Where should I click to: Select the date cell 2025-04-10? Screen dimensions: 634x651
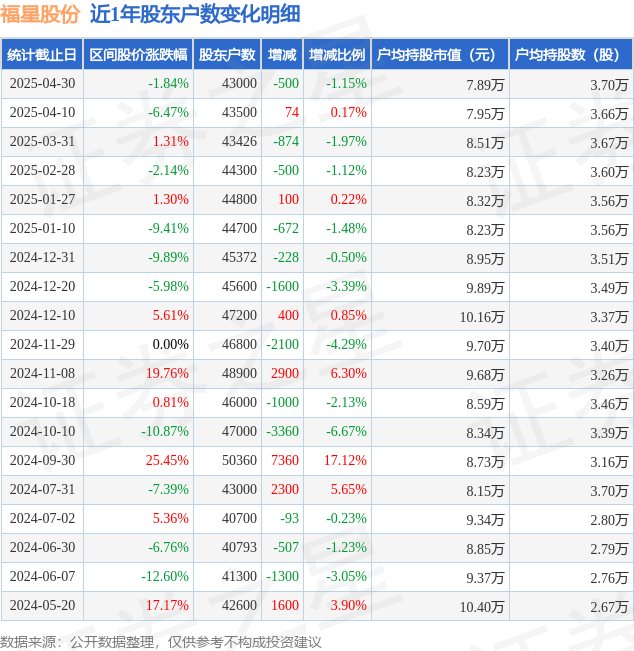[x=42, y=113]
